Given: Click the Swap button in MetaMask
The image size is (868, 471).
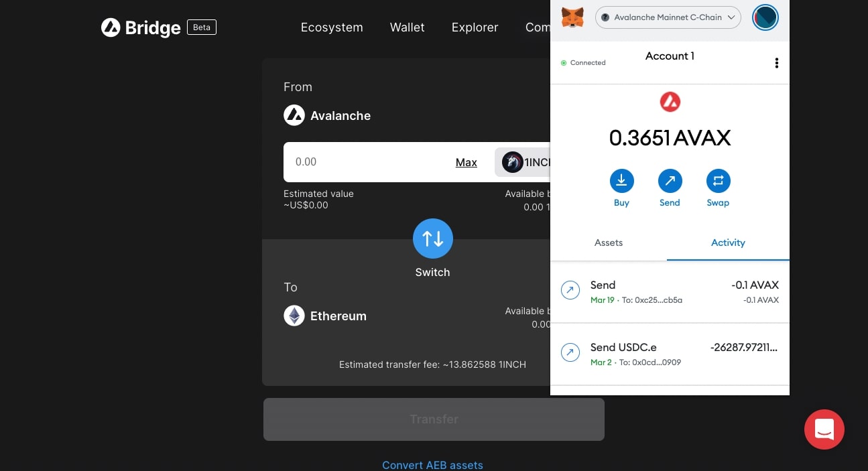Looking at the screenshot, I should tap(718, 188).
